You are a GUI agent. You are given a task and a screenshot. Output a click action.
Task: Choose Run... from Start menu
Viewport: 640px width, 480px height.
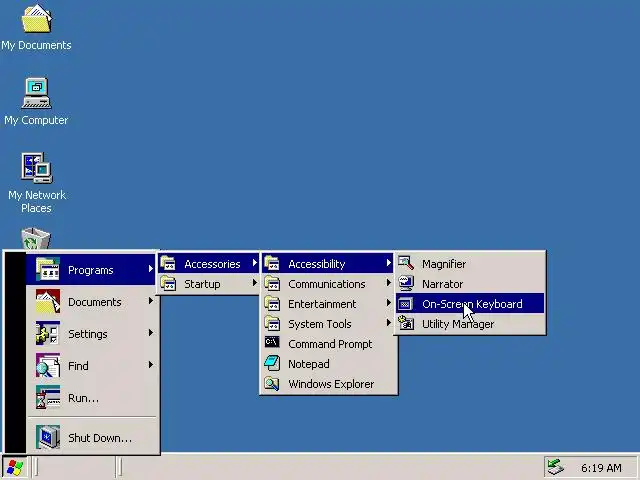[x=91, y=397]
